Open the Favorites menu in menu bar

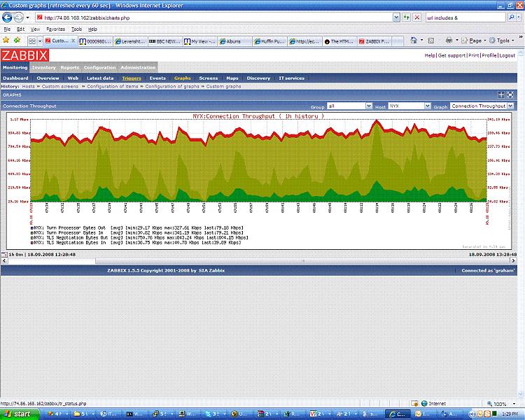[55, 29]
